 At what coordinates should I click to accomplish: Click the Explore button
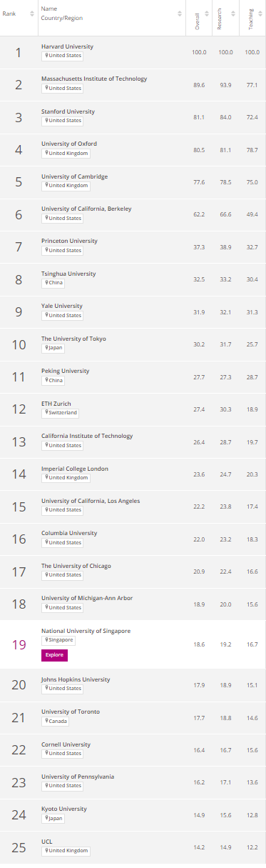tap(55, 655)
